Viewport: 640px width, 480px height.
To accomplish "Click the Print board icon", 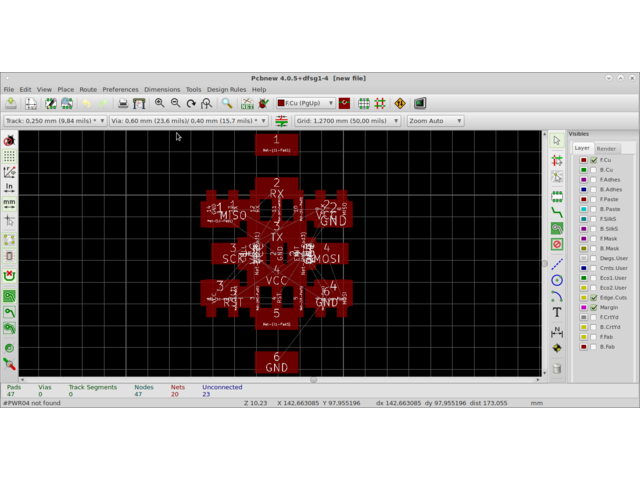I will 122,104.
